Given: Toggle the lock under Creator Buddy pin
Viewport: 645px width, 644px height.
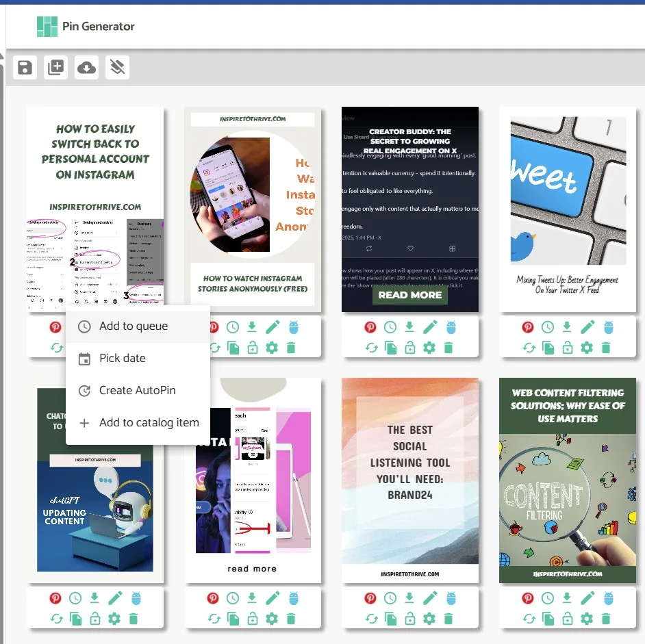Looking at the screenshot, I should point(410,348).
